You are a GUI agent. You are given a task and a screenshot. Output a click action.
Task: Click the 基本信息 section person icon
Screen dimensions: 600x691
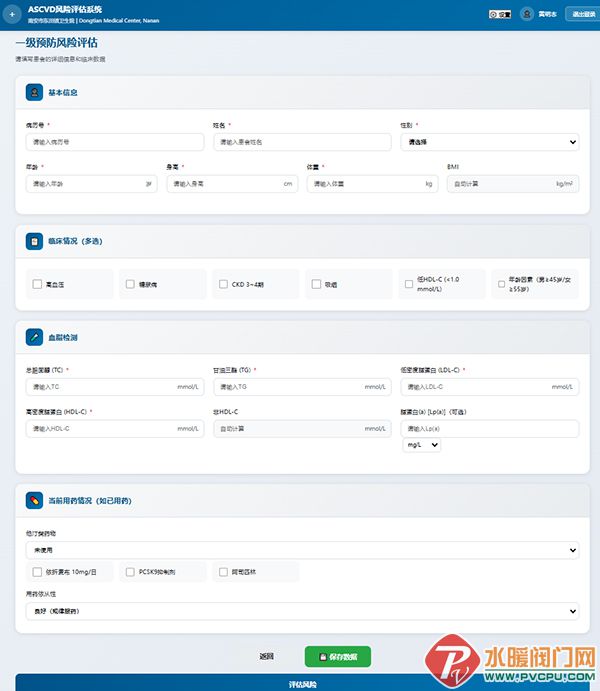pos(34,92)
